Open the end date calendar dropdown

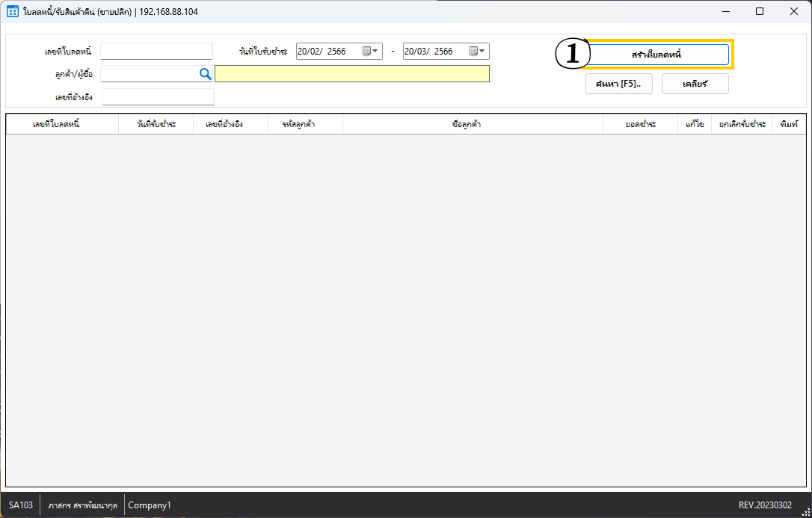(478, 52)
